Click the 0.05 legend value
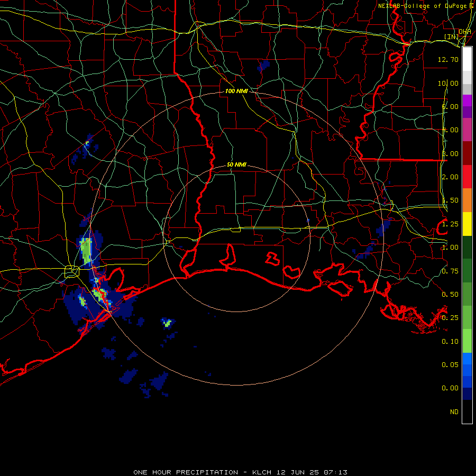This screenshot has width=476, height=476. click(x=450, y=364)
